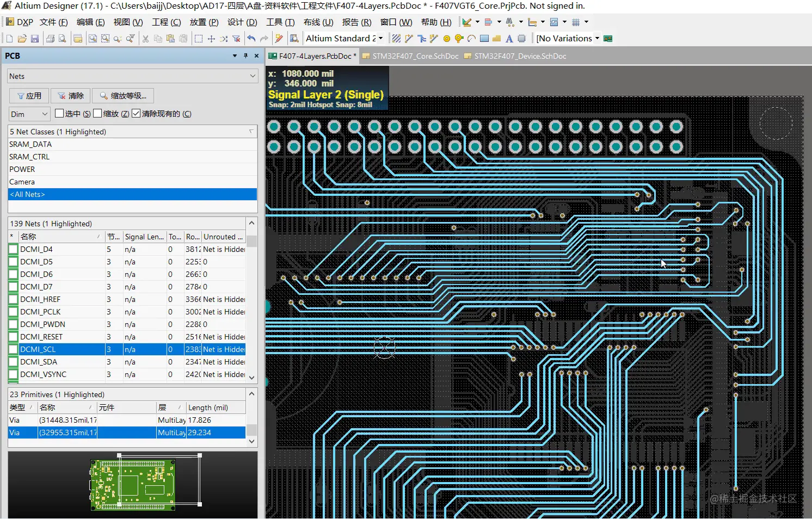The height and width of the screenshot is (519, 812).
Task: Click the Place Fill rectangle icon
Action: pos(484,39)
